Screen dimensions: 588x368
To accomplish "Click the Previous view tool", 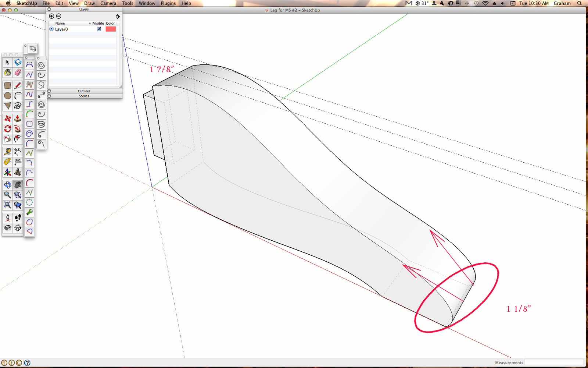I will [x=18, y=205].
